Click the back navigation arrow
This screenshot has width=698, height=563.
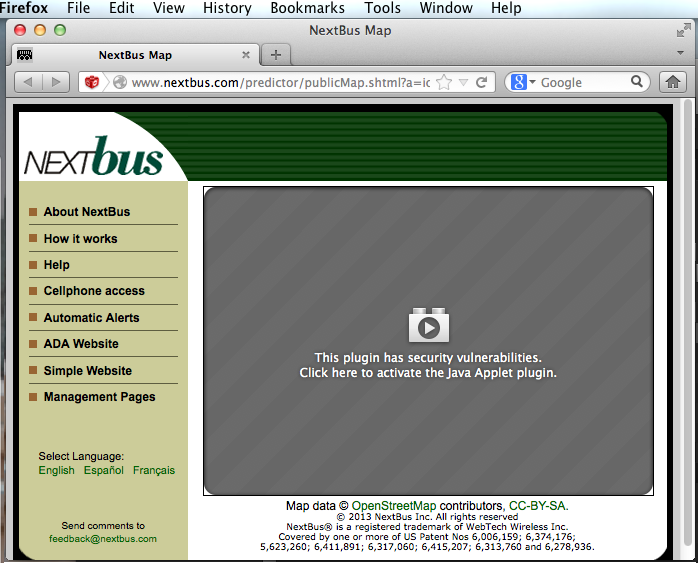(x=28, y=82)
